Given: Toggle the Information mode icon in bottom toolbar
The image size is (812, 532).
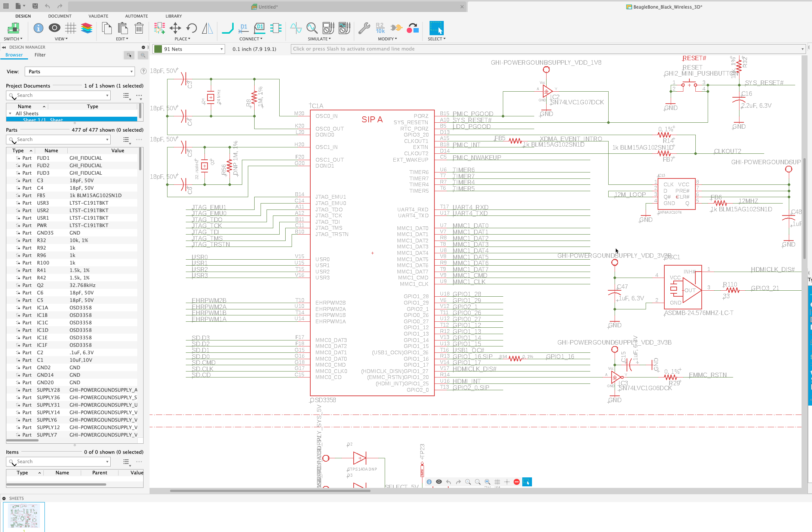Looking at the screenshot, I should (429, 482).
